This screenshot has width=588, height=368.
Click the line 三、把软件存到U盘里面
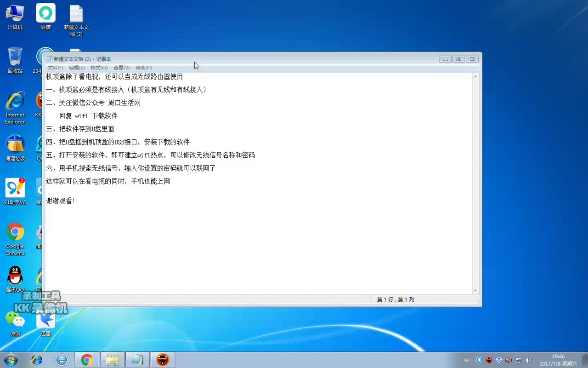click(x=80, y=129)
